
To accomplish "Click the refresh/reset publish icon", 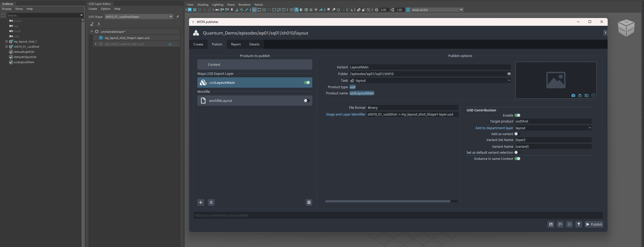I will pos(560,224).
